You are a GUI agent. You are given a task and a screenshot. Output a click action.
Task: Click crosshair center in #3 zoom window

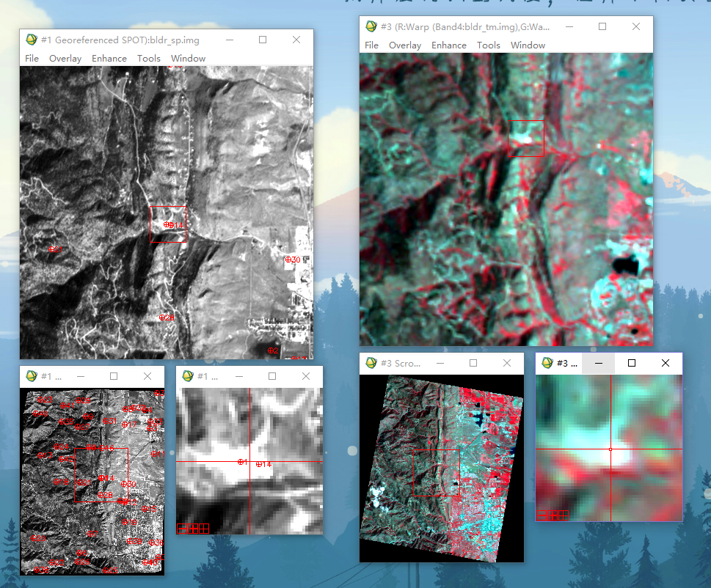tap(610, 449)
